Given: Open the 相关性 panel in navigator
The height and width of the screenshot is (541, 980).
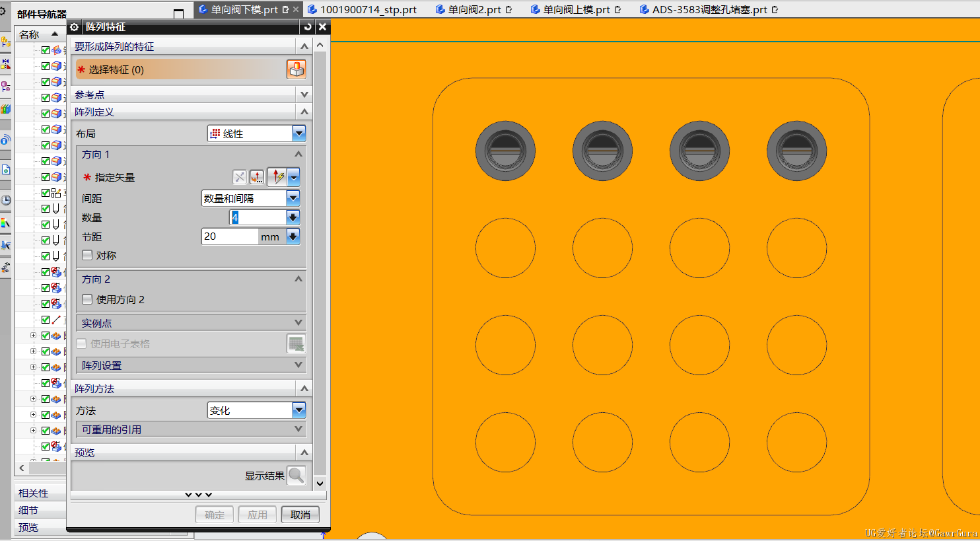Looking at the screenshot, I should (40, 493).
